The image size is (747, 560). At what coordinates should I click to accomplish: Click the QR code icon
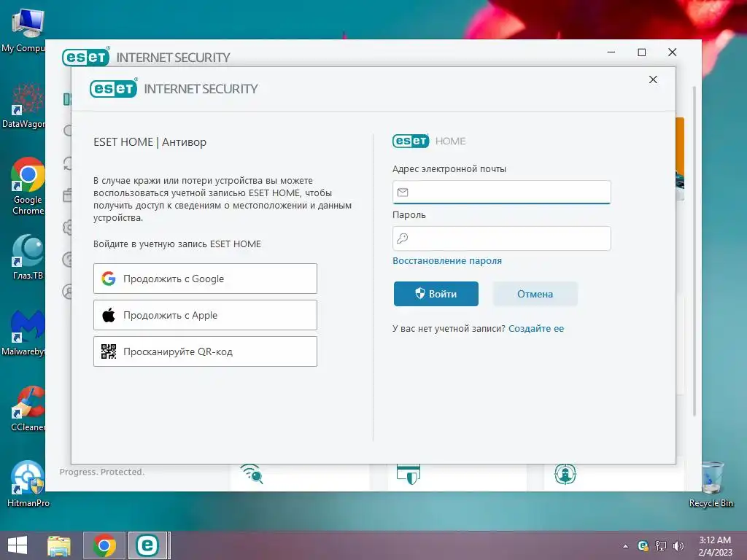point(109,351)
